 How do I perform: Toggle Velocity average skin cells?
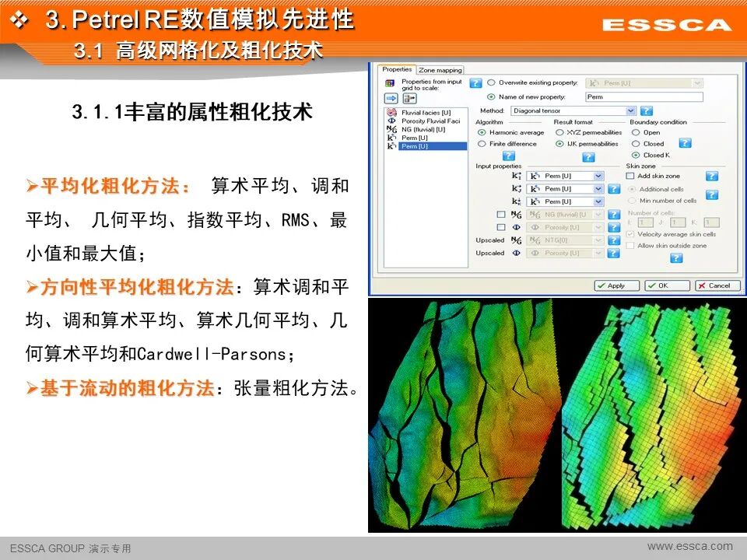[x=630, y=234]
